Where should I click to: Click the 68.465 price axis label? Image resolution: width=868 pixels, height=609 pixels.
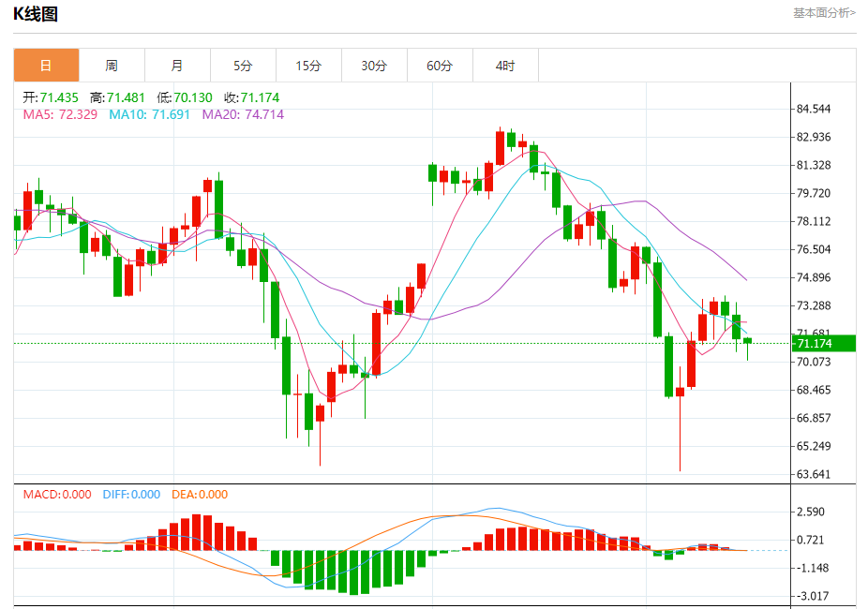coord(814,390)
